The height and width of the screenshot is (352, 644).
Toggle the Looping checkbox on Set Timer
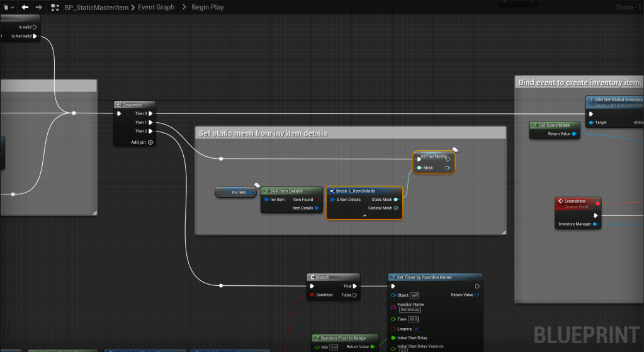pyautogui.click(x=415, y=329)
